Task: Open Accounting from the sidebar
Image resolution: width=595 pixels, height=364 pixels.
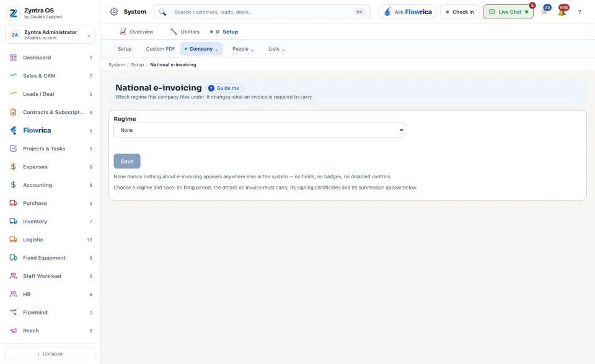Action: coord(50,185)
